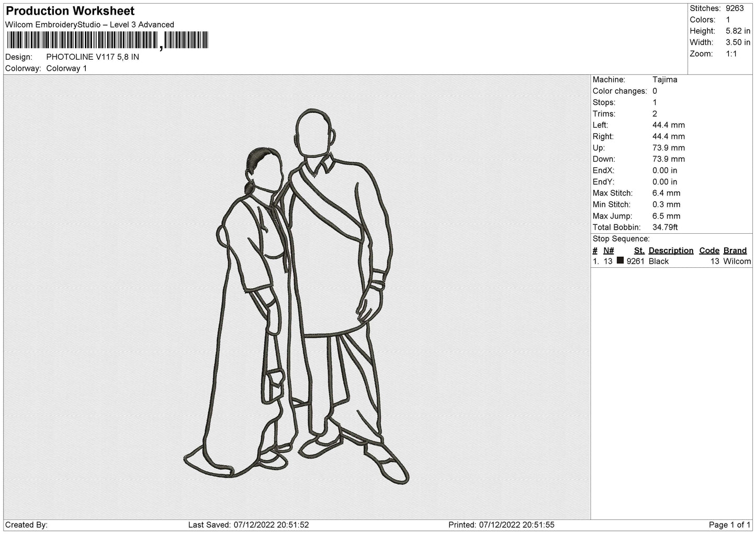Click the barcode below the title
The image size is (756, 534).
pyautogui.click(x=107, y=40)
